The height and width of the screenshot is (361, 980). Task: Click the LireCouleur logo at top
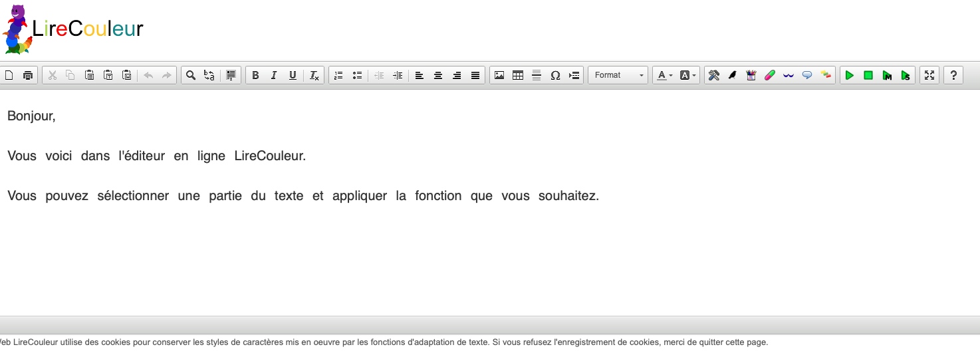point(73,29)
